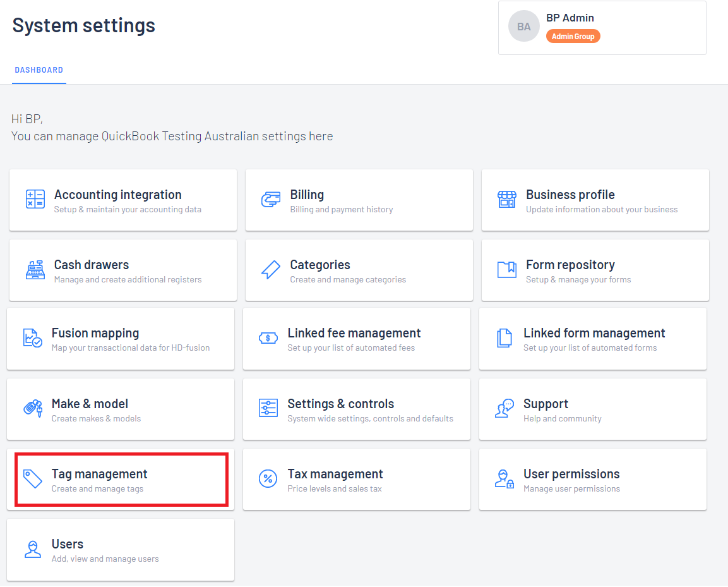This screenshot has width=728, height=587.
Task: Click the Billing card icon
Action: click(x=271, y=200)
